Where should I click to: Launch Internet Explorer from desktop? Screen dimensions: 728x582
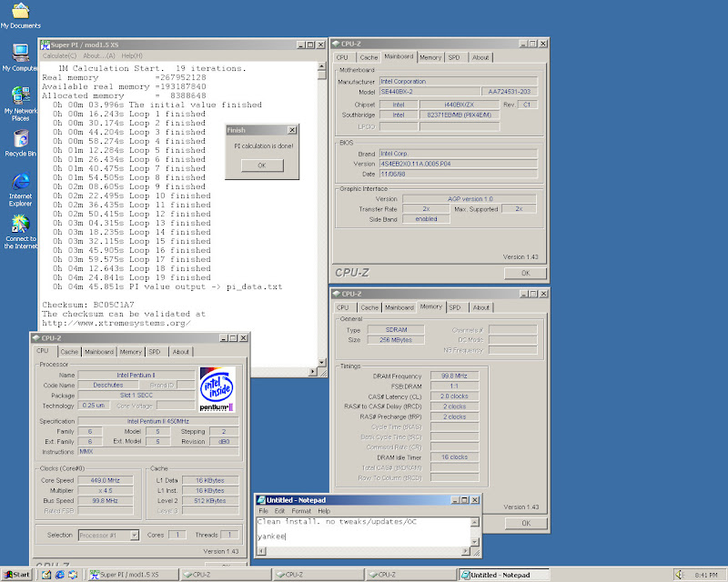(x=19, y=182)
